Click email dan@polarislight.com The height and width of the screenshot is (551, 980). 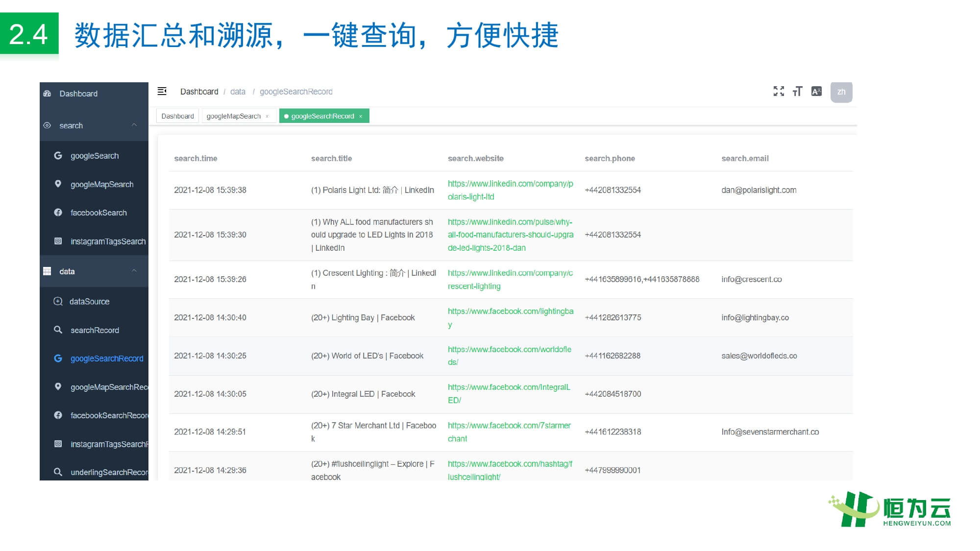759,190
